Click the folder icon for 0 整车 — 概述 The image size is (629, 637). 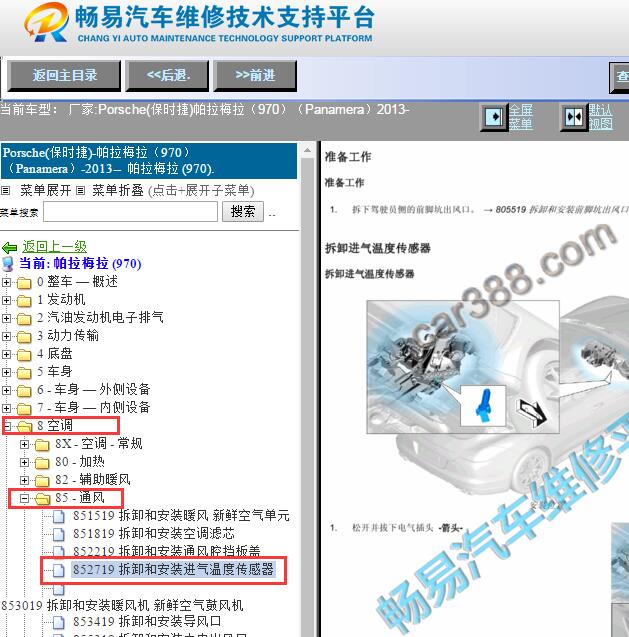click(x=24, y=282)
